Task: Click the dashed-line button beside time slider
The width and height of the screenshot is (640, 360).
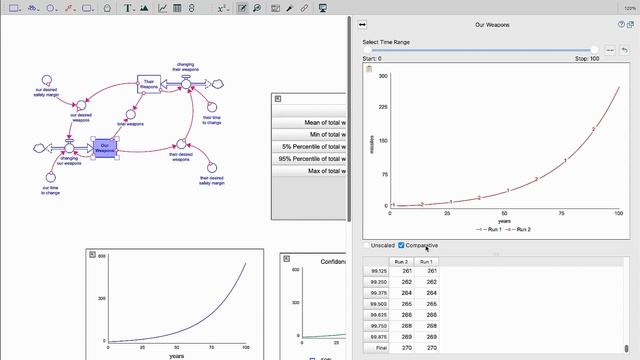Action: click(x=610, y=50)
